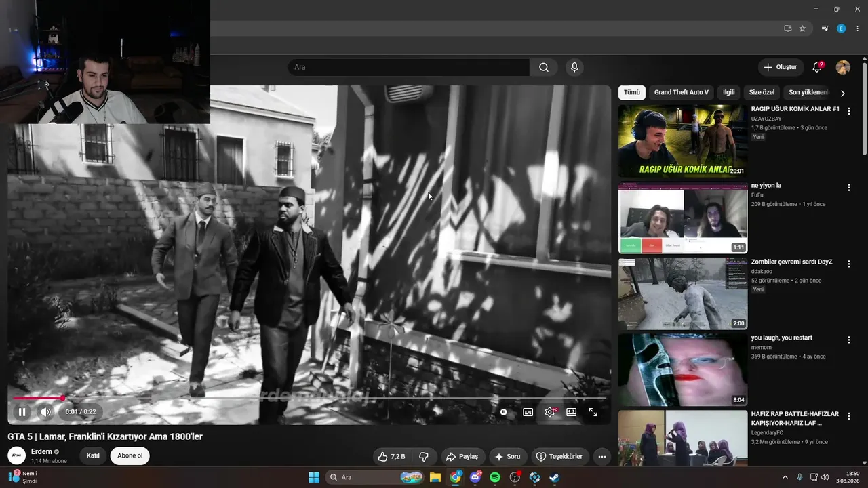Screen dimensions: 868x488
Task: Open RAGIP UĞUR KOMİK ANLAR video thumbnail
Action: pyautogui.click(x=683, y=141)
